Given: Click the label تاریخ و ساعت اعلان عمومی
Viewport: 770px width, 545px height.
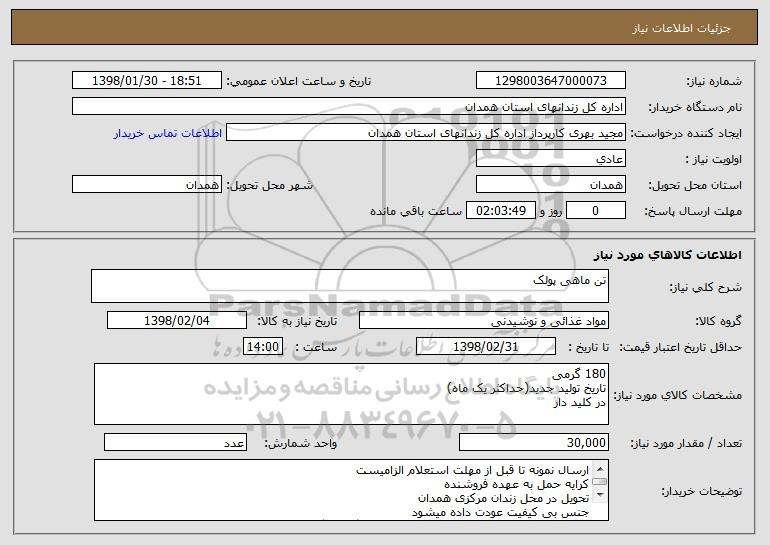Looking at the screenshot, I should [x=299, y=81].
